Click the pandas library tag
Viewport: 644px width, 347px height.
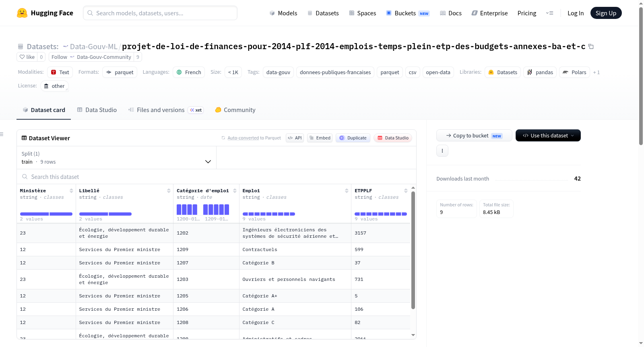click(x=540, y=72)
